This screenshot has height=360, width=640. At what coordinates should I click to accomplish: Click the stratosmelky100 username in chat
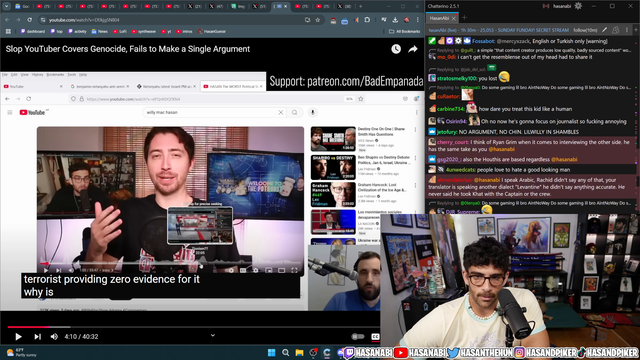pyautogui.click(x=457, y=78)
